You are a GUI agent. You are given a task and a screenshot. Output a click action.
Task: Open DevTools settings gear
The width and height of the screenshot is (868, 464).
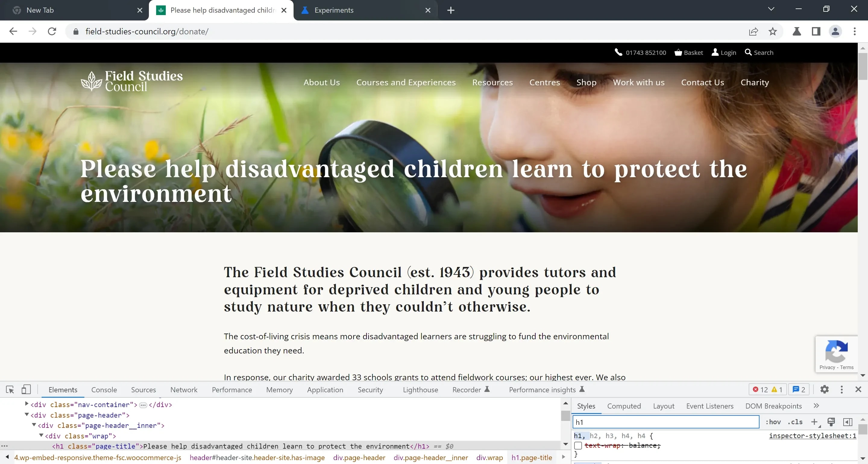pos(824,390)
